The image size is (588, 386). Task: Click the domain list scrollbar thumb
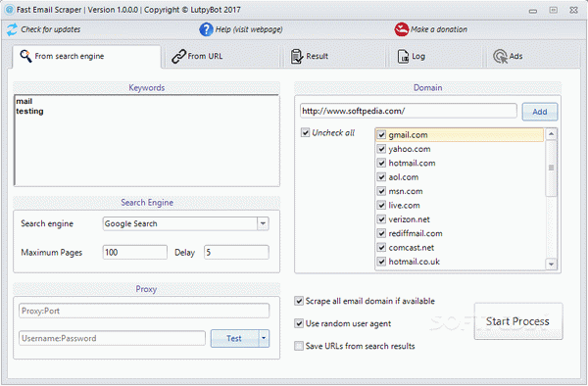click(x=551, y=168)
